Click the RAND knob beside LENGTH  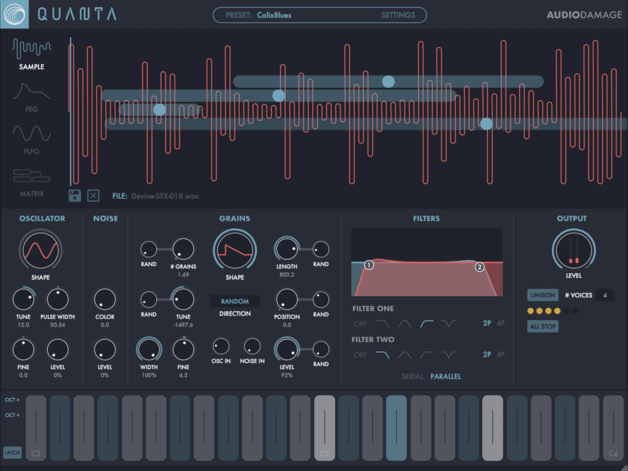321,249
